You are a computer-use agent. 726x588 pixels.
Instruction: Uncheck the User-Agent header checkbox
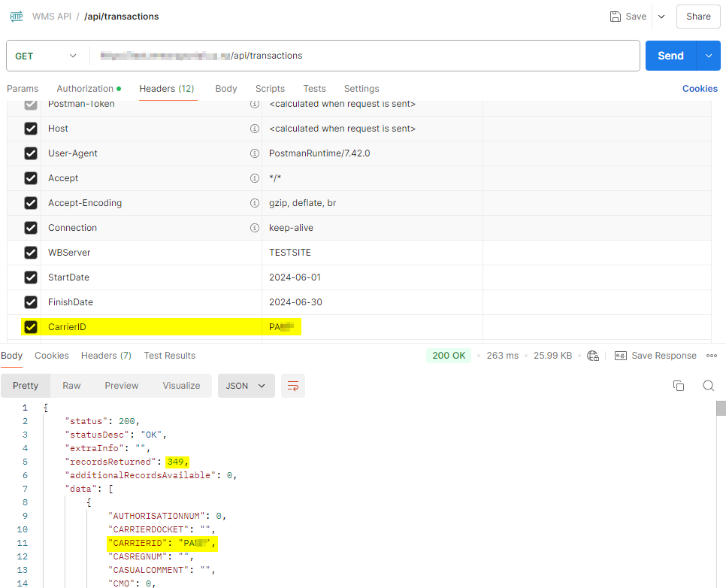(31, 153)
